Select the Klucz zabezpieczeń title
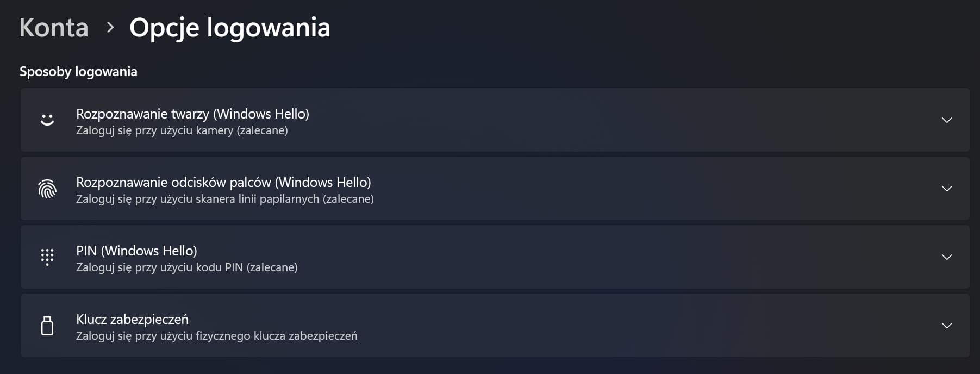This screenshot has width=980, height=374. [132, 319]
